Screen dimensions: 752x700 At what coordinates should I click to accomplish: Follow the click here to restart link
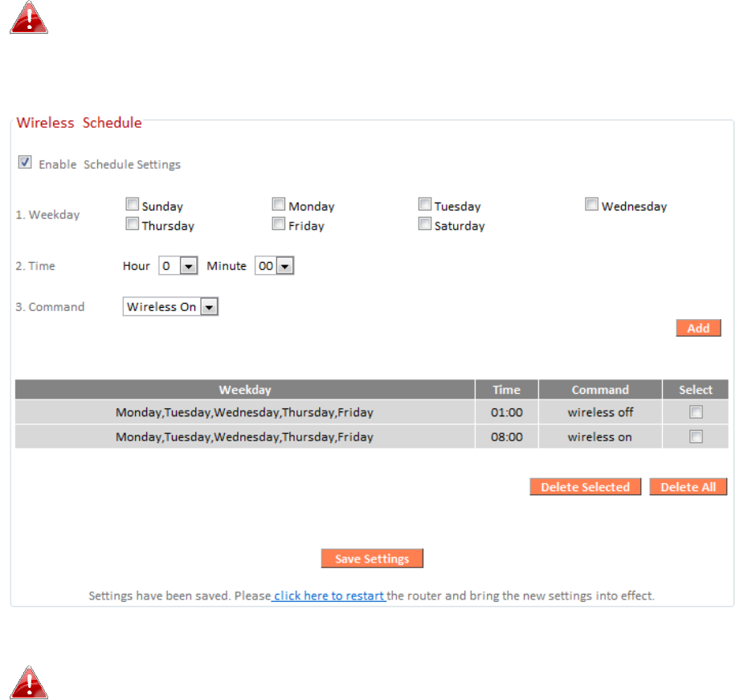pyautogui.click(x=329, y=596)
